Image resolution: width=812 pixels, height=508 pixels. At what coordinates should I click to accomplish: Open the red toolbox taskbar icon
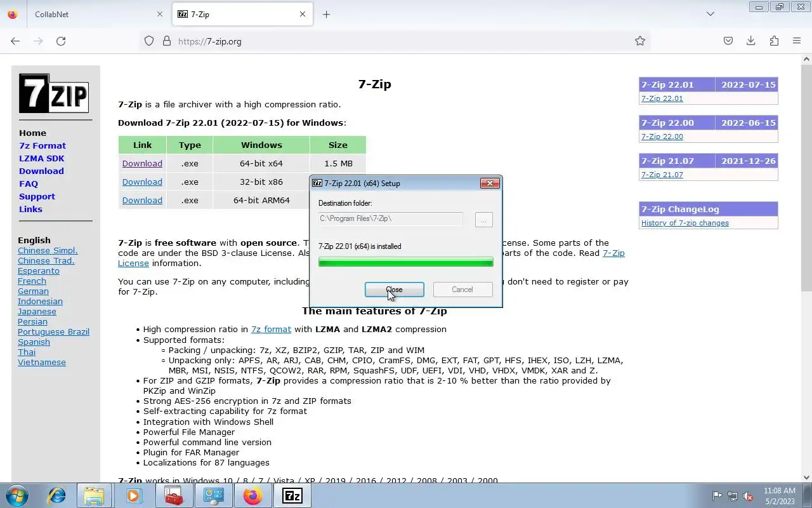coord(173,496)
